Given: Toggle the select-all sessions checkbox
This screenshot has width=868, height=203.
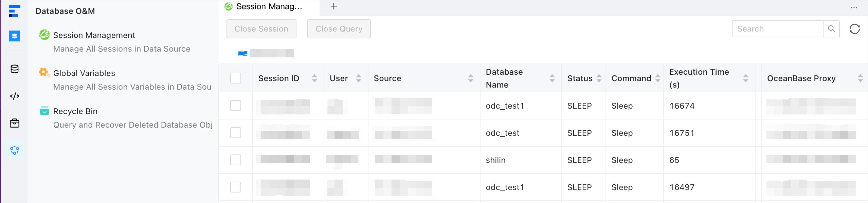Looking at the screenshot, I should 236,78.
